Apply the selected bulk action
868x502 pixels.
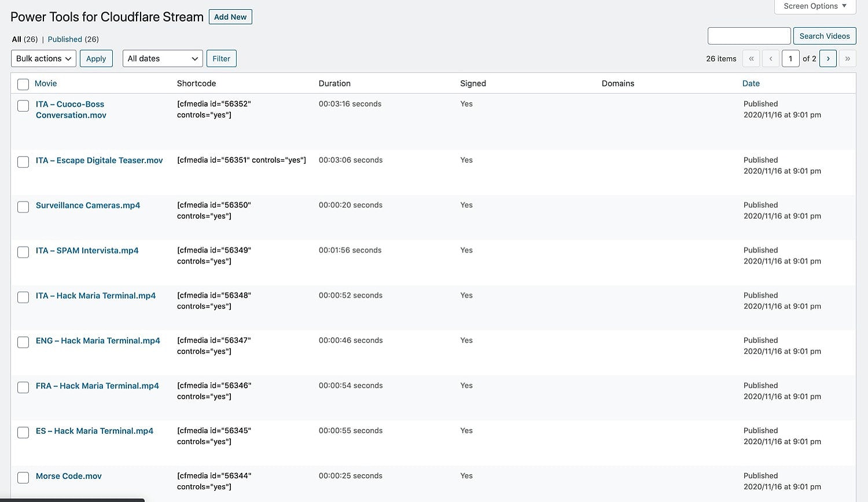pyautogui.click(x=96, y=58)
